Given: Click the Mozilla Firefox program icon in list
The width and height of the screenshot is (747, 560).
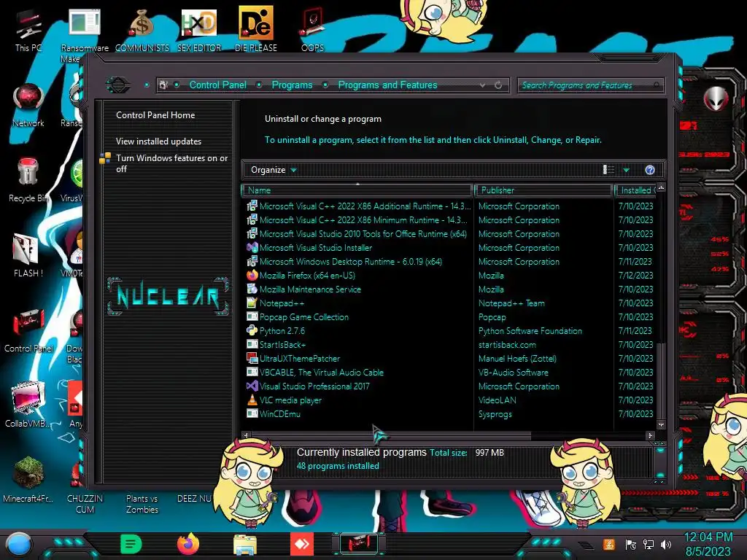Looking at the screenshot, I should 252,275.
